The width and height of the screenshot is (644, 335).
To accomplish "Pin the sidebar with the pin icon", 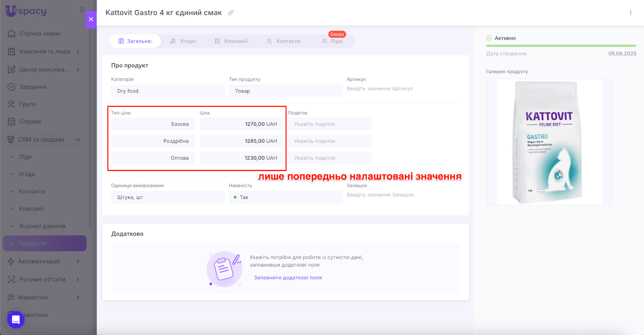I will click(82, 10).
